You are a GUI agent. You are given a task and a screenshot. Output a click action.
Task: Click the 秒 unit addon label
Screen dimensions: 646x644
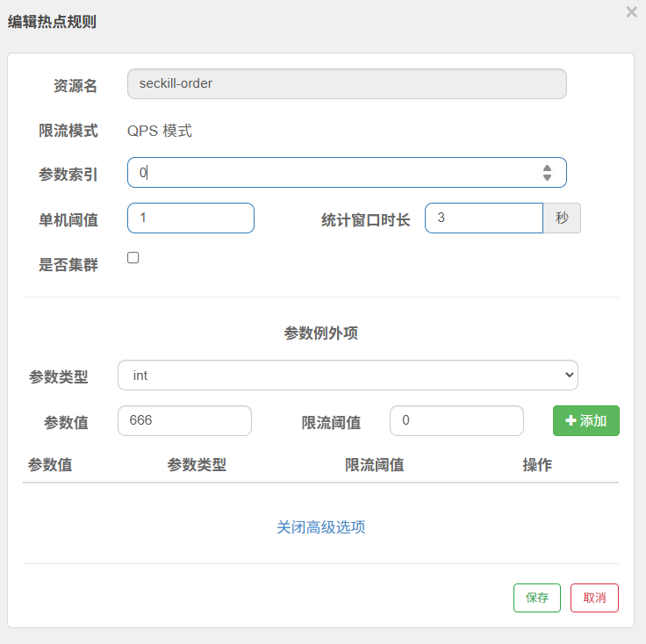click(562, 218)
